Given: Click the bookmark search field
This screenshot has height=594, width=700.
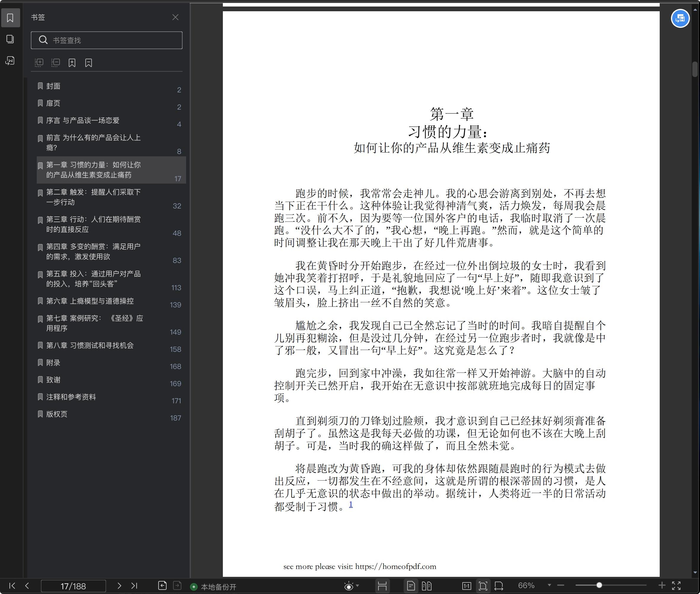Looking at the screenshot, I should 106,40.
